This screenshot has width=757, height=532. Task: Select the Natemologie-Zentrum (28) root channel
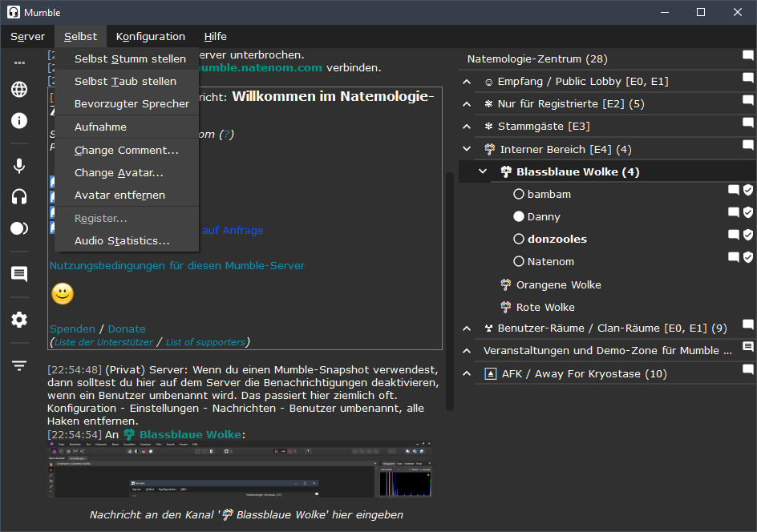click(537, 58)
